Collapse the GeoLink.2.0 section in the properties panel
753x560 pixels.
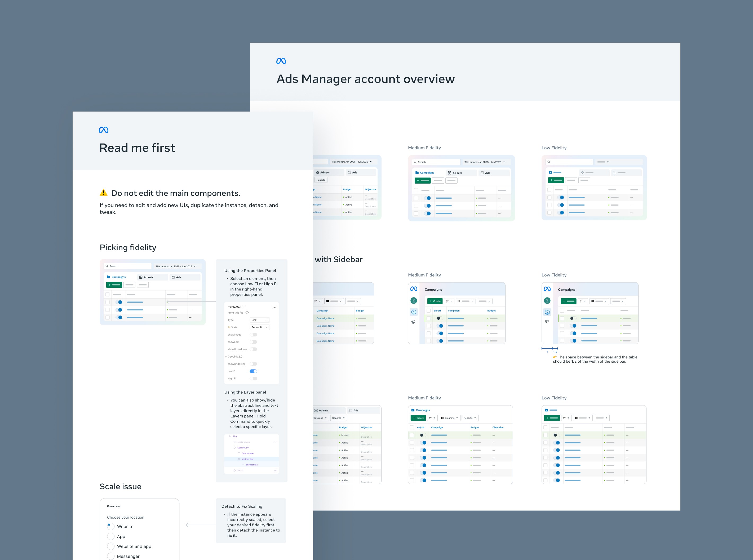[226, 357]
